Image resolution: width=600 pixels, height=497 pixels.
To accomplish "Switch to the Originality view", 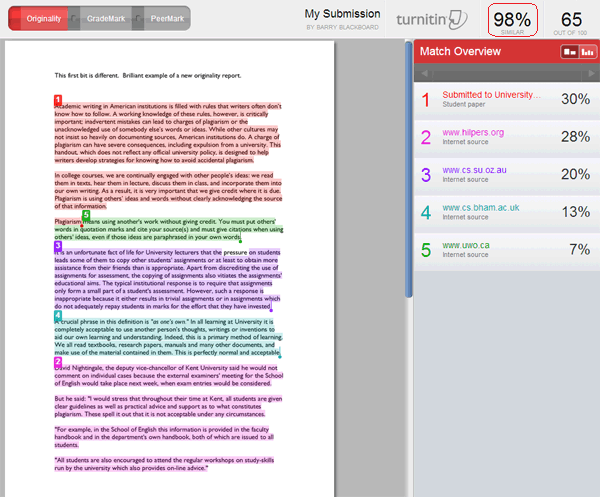I will [x=42, y=18].
